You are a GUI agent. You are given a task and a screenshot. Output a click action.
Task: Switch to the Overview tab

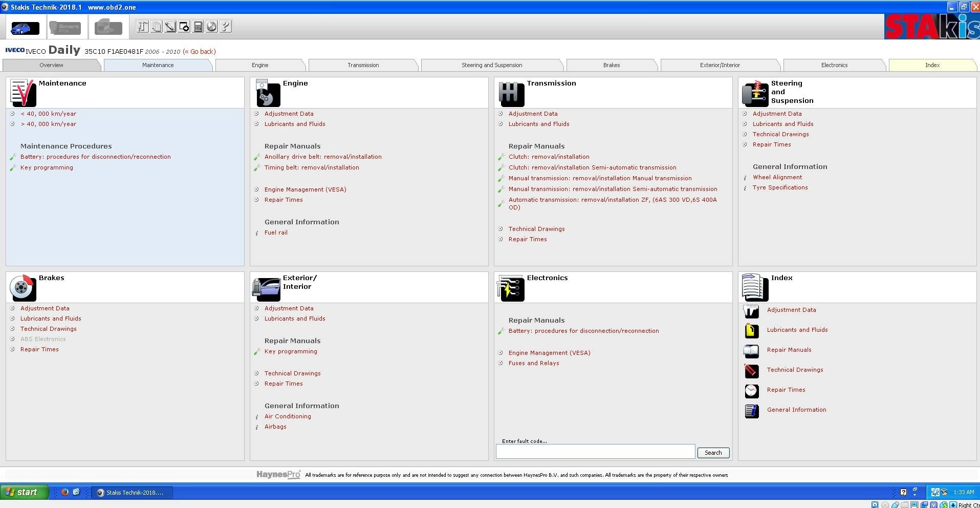(x=51, y=65)
